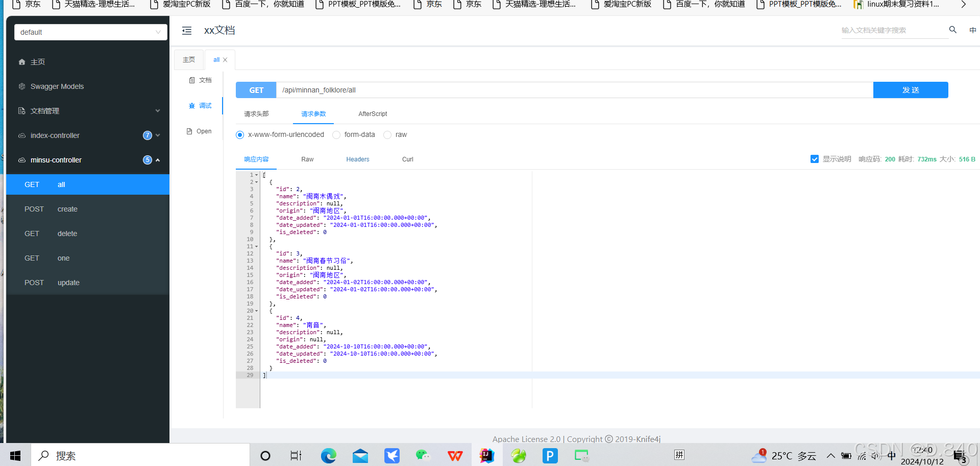Screen dimensions: 980x466
Task: Click the 中 language switch icon
Action: click(x=973, y=30)
